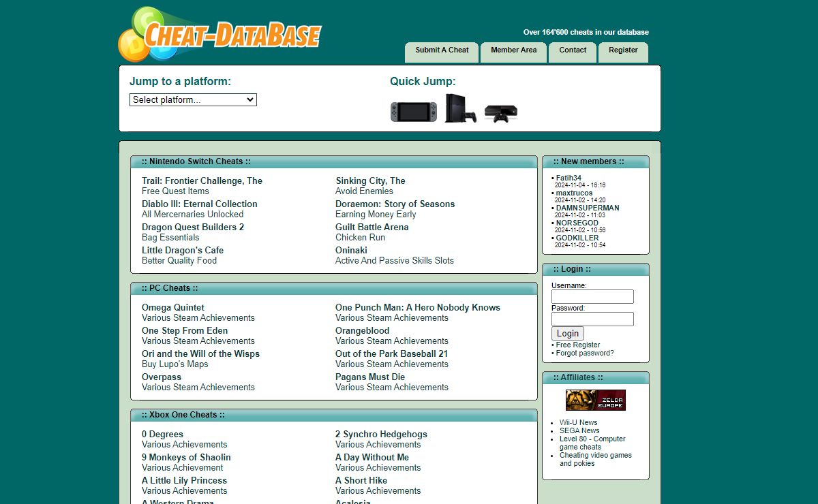Jump to PlayStation 4 console icon
The width and height of the screenshot is (818, 504).
coord(460,108)
